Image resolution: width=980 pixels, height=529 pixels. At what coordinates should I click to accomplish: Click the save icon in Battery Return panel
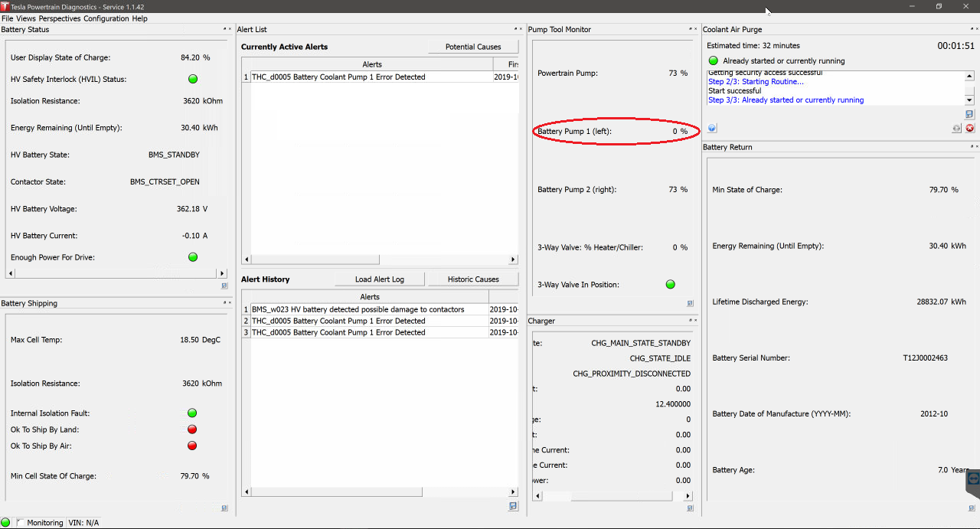pos(972,508)
